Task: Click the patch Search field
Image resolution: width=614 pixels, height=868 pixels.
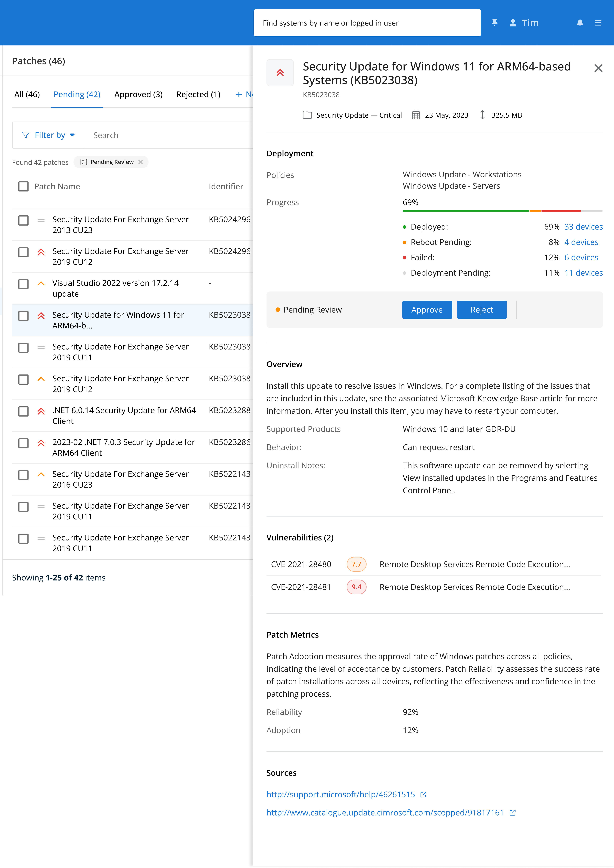Action: coord(168,135)
